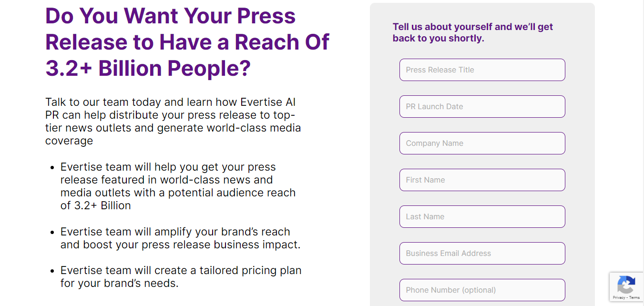Viewport: 644px width, 306px height.
Task: Click the 'Tell us about yourself' form heading
Action: pos(472,32)
